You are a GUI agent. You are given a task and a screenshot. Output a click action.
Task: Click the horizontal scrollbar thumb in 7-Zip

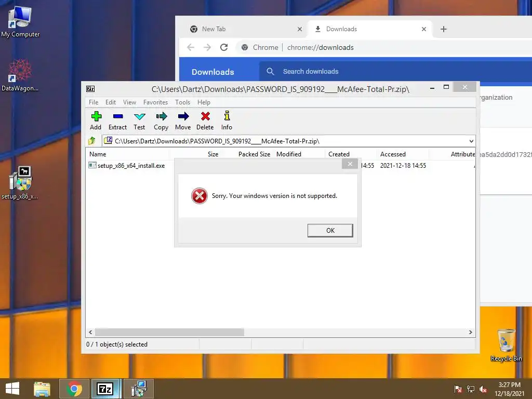pyautogui.click(x=169, y=332)
